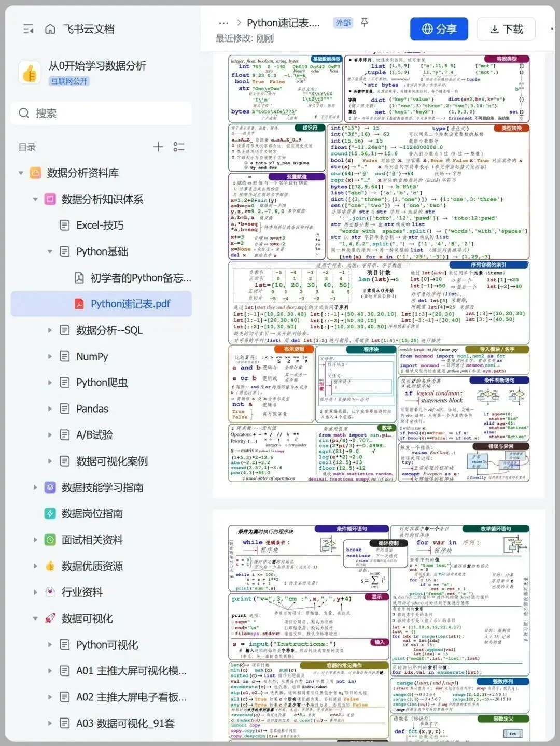Image resolution: width=560 pixels, height=746 pixels.
Task: Collapse the sidebar toggle icon
Action: [x=29, y=29]
